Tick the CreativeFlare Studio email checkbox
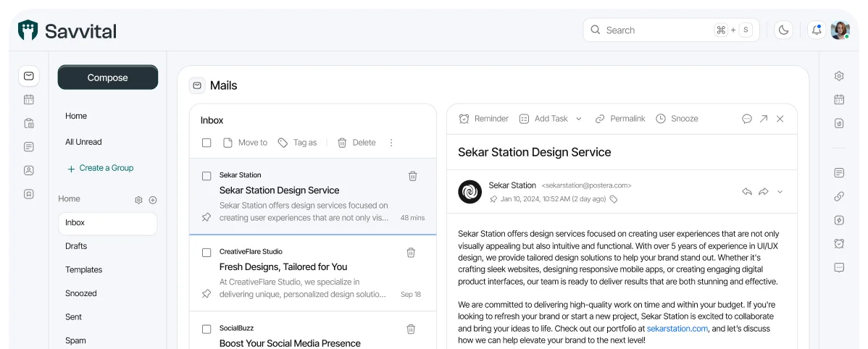Viewport: 868px width, 349px height. 206,253
